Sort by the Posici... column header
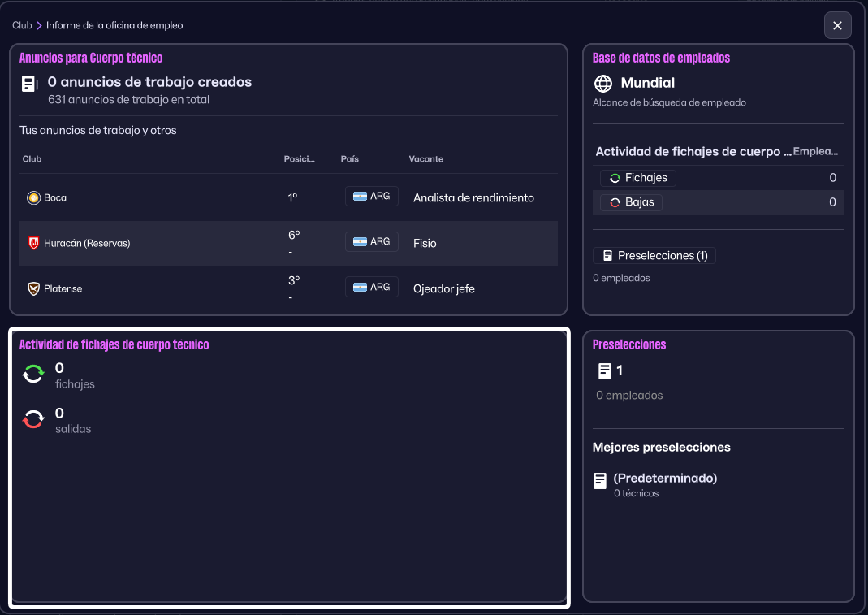Screen dimensions: 868x615 pos(299,159)
